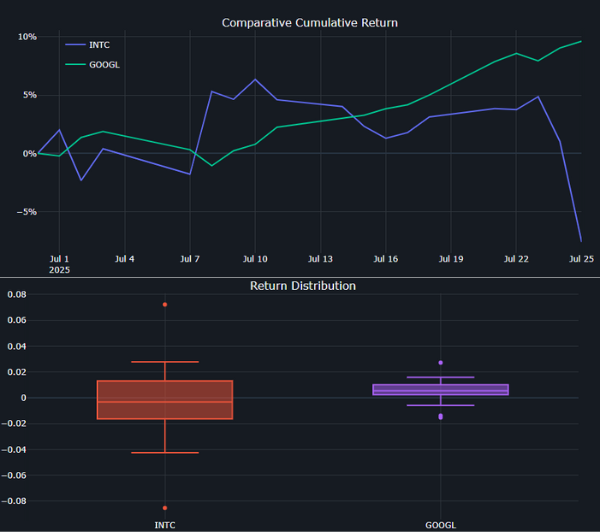Click the Return Distribution chart title
Viewport: 600px width, 532px height.
click(302, 286)
